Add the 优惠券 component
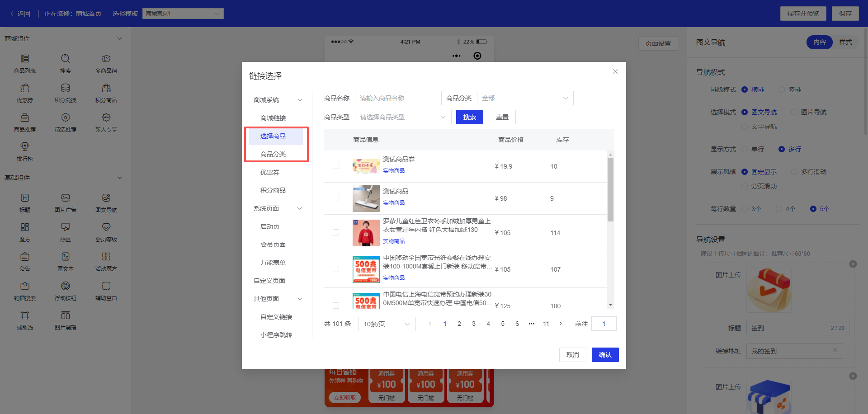 click(x=25, y=92)
